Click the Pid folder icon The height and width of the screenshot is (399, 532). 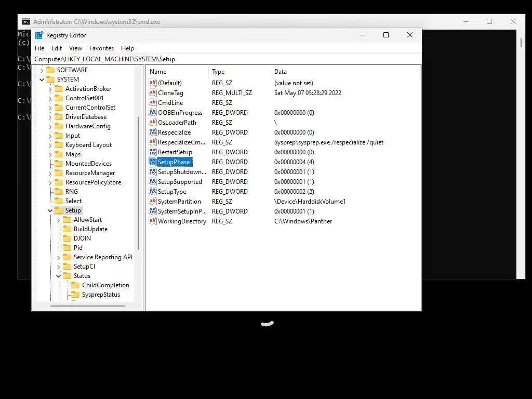(x=68, y=248)
